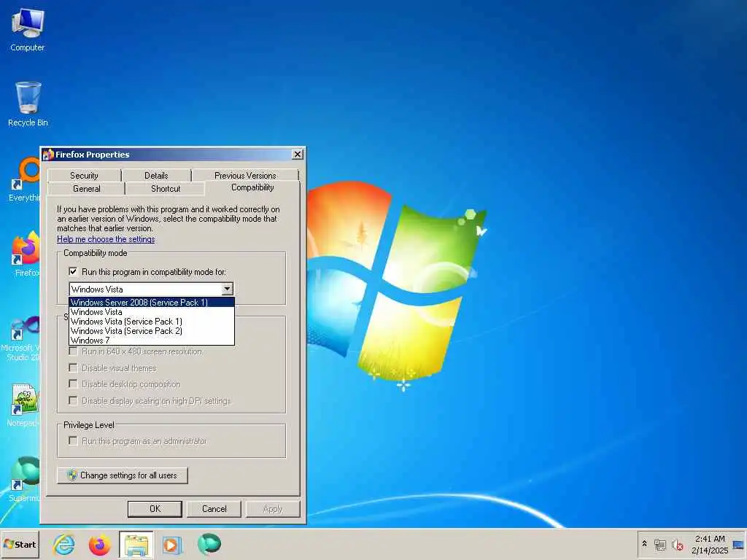Viewport: 747px width, 560px height.
Task: Select the Compatibility tab
Action: 252,187
